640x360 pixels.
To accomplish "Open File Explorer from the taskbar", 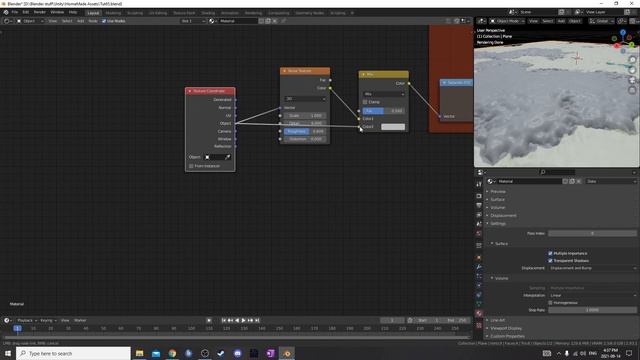I will point(140,353).
